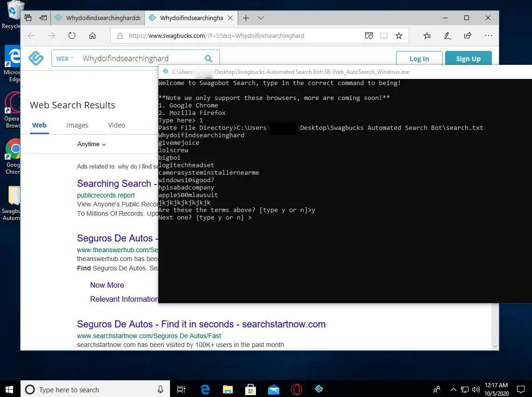Select the Images results tab
The height and width of the screenshot is (397, 532).
pyautogui.click(x=78, y=125)
